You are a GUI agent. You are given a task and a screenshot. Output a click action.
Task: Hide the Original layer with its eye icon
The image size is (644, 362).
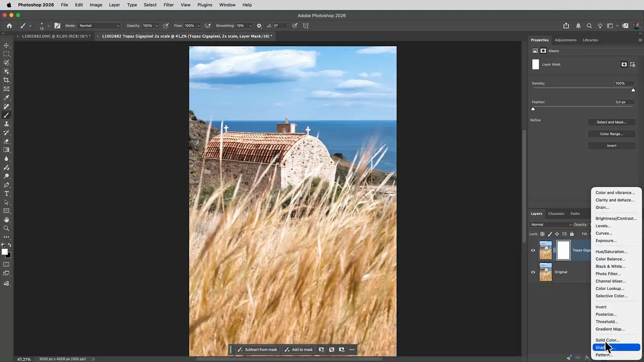[533, 272]
